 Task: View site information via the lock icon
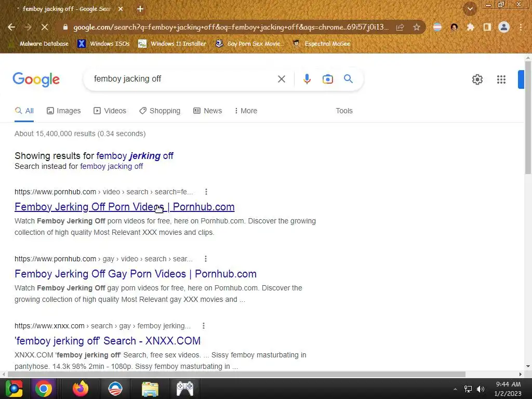[65, 27]
